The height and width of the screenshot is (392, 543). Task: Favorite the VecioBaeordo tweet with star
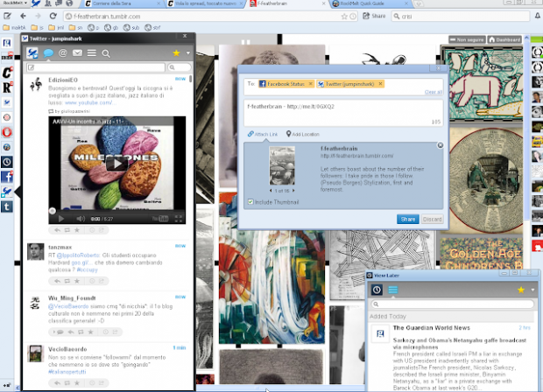[x=77, y=383]
